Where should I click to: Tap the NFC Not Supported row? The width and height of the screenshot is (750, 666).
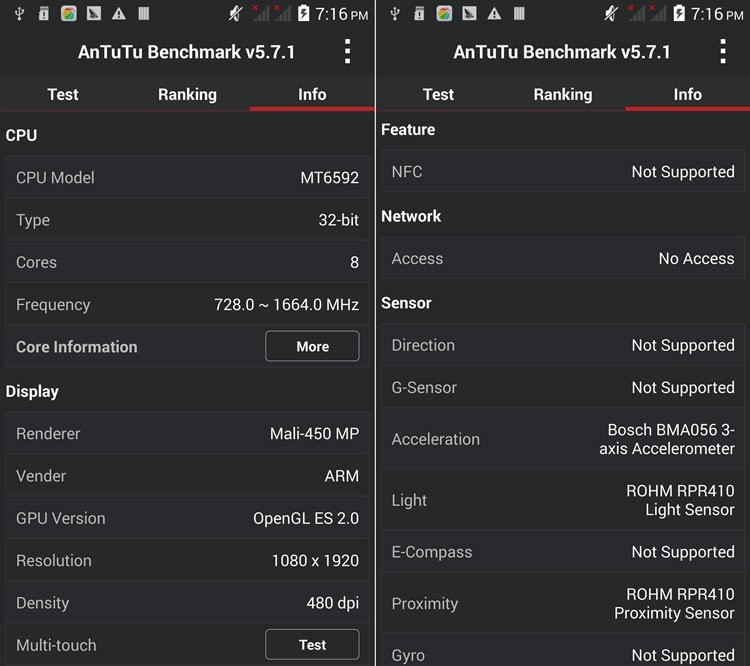(x=563, y=172)
